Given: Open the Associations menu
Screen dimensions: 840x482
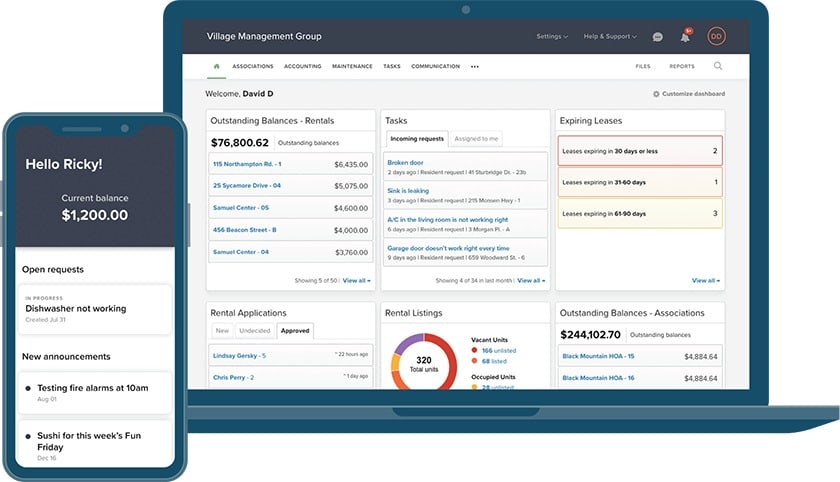Looking at the screenshot, I should 252,66.
